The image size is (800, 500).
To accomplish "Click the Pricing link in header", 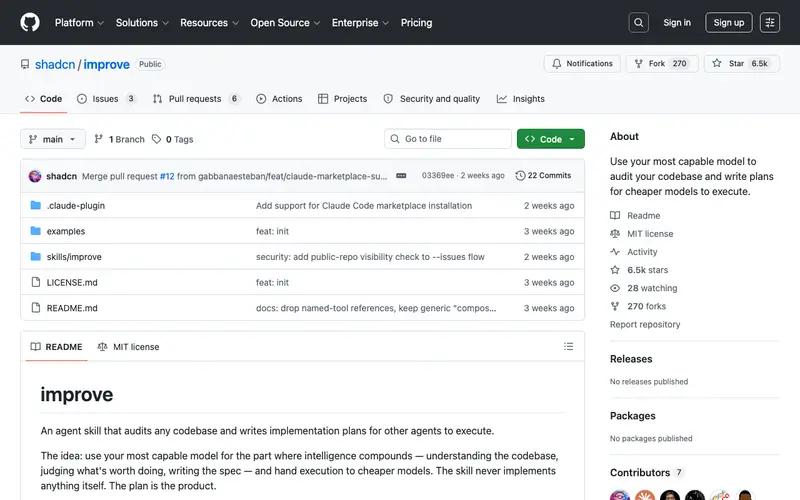I will [x=416, y=22].
